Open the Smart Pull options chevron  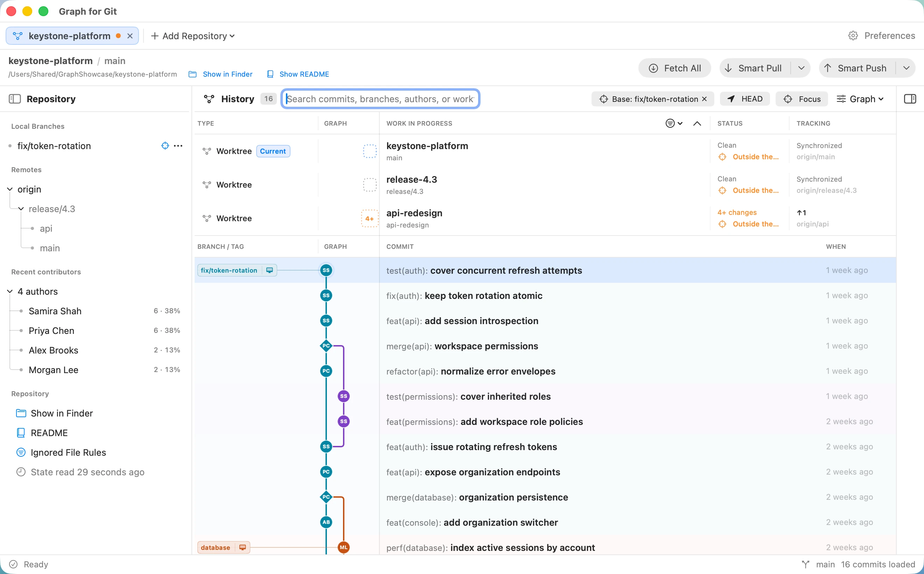coord(801,68)
